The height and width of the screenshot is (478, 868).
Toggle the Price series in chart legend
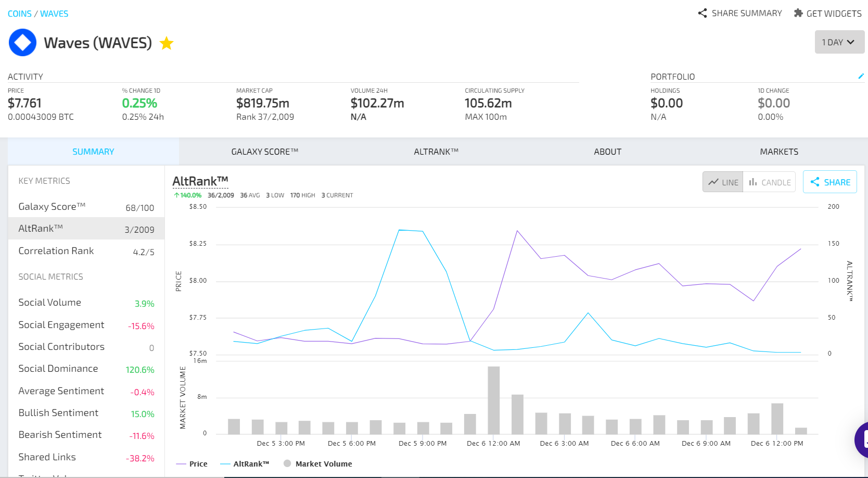click(x=192, y=464)
